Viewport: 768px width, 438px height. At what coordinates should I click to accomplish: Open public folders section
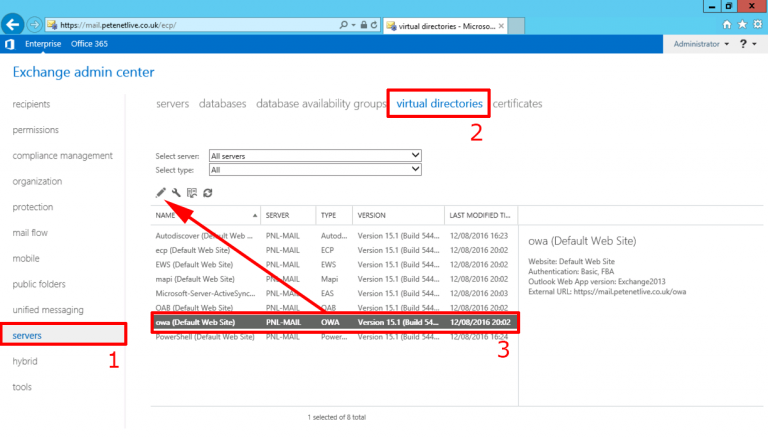(39, 284)
